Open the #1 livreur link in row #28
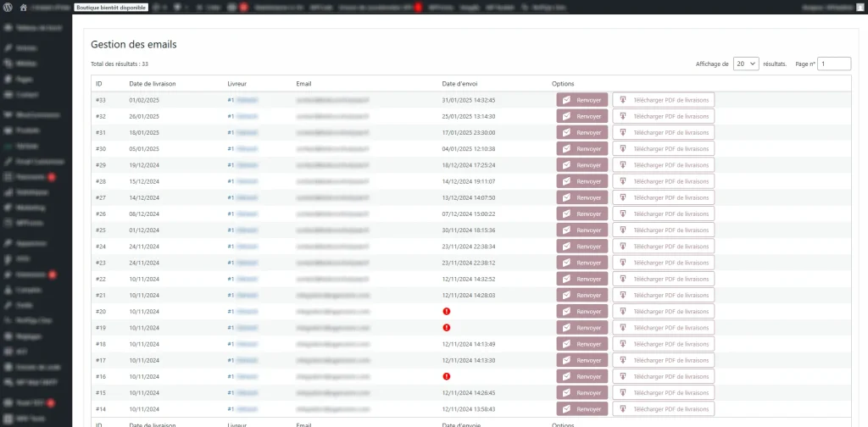 tap(242, 181)
